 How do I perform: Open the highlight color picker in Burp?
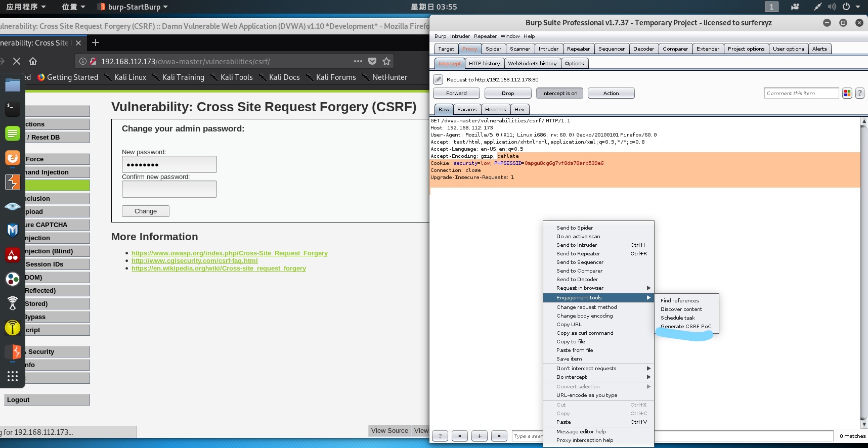click(x=847, y=93)
